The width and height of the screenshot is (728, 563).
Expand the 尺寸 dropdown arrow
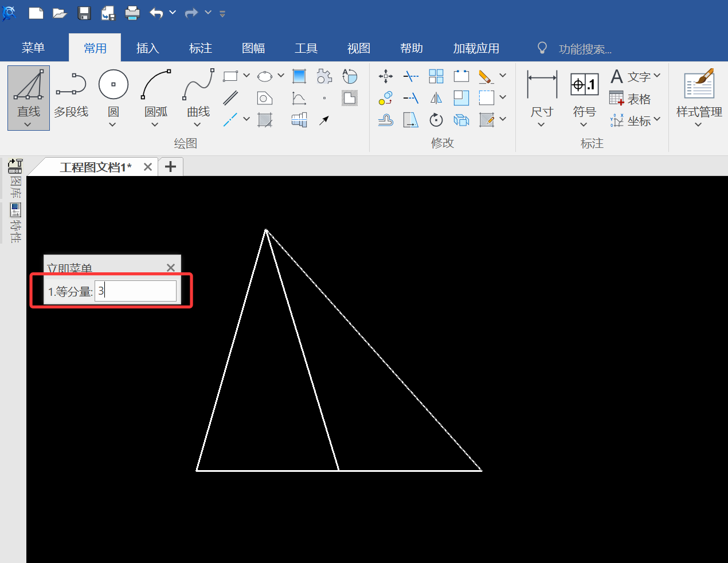[541, 124]
